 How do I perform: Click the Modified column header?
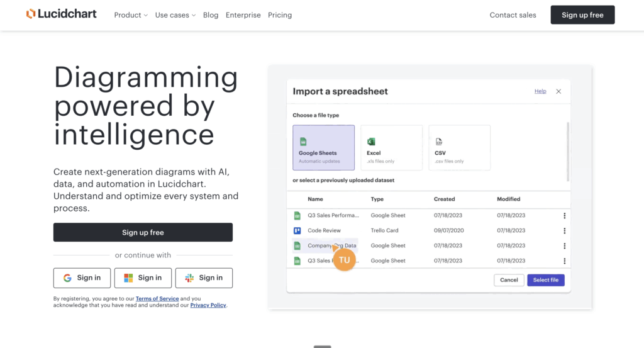click(508, 199)
